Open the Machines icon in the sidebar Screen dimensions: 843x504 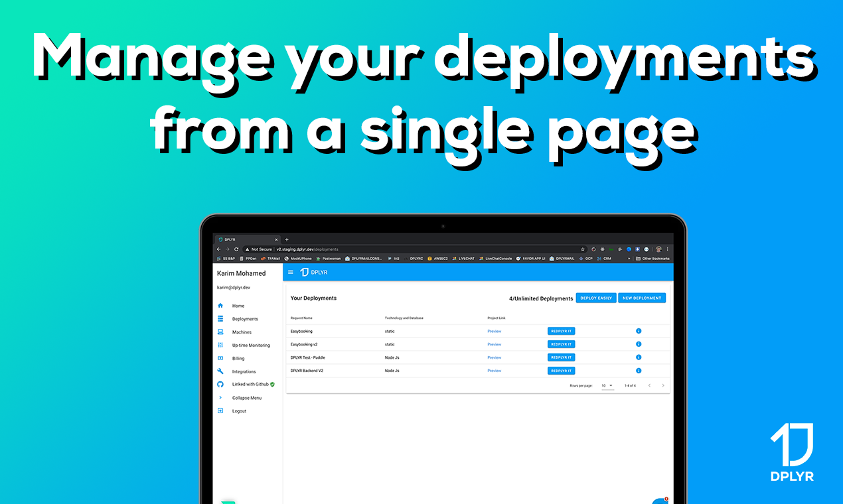point(220,332)
